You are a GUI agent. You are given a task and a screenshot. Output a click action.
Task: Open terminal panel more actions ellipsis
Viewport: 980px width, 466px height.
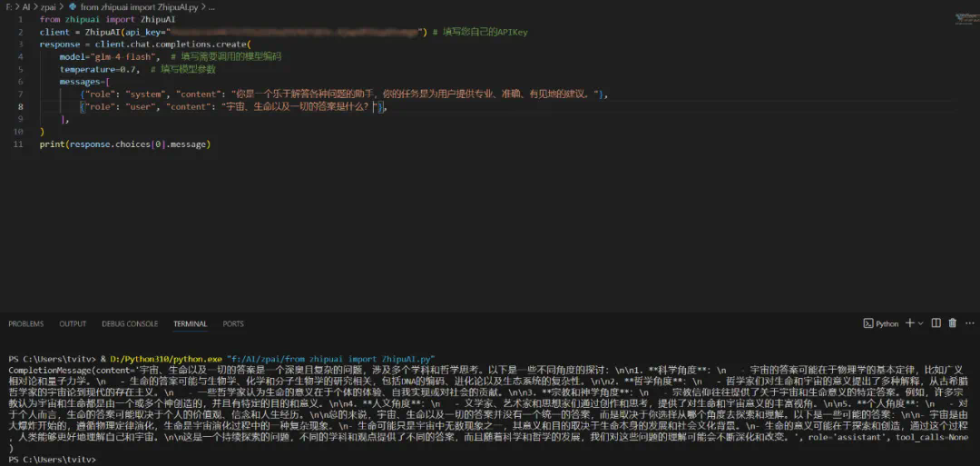[969, 323]
